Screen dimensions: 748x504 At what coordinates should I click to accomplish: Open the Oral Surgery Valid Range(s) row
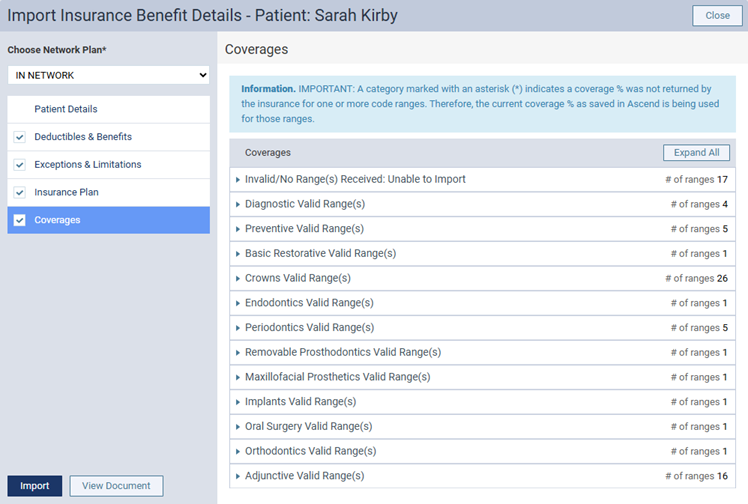coord(304,427)
